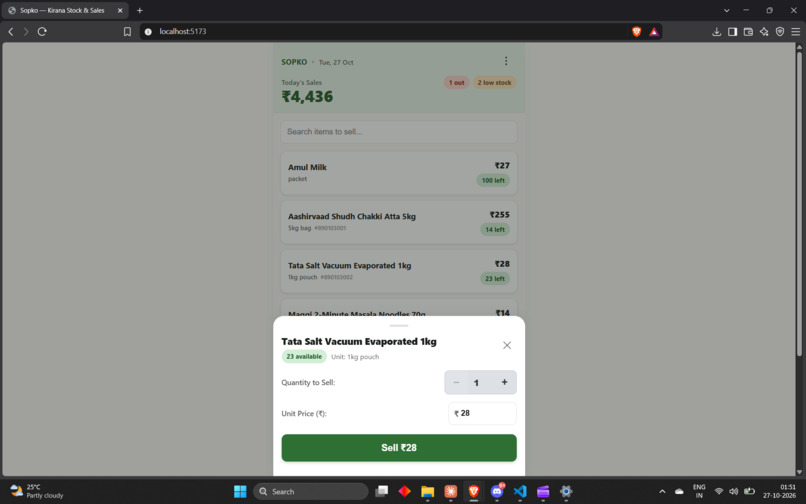The width and height of the screenshot is (806, 504).
Task: Select Aashirvaad Shudh Chakki Atta 5kg card
Action: [x=399, y=222]
